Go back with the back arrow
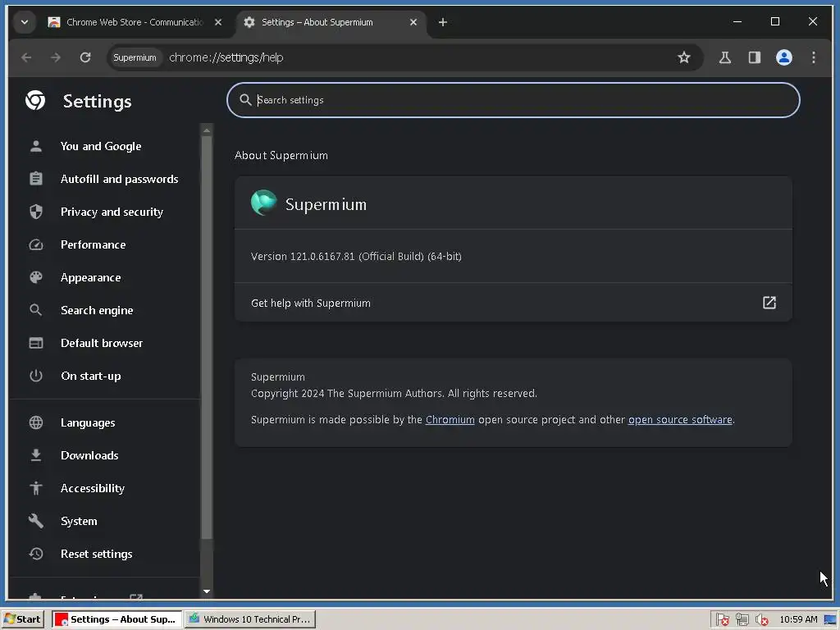Viewport: 840px width, 630px height. click(x=26, y=57)
